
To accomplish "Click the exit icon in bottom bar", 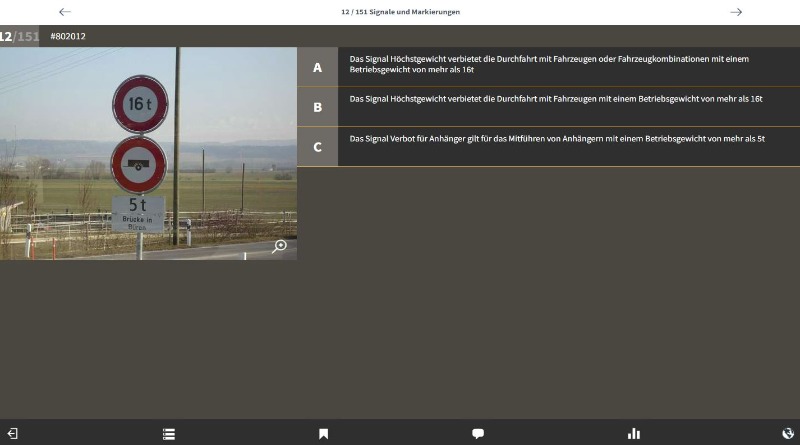I will point(12,434).
